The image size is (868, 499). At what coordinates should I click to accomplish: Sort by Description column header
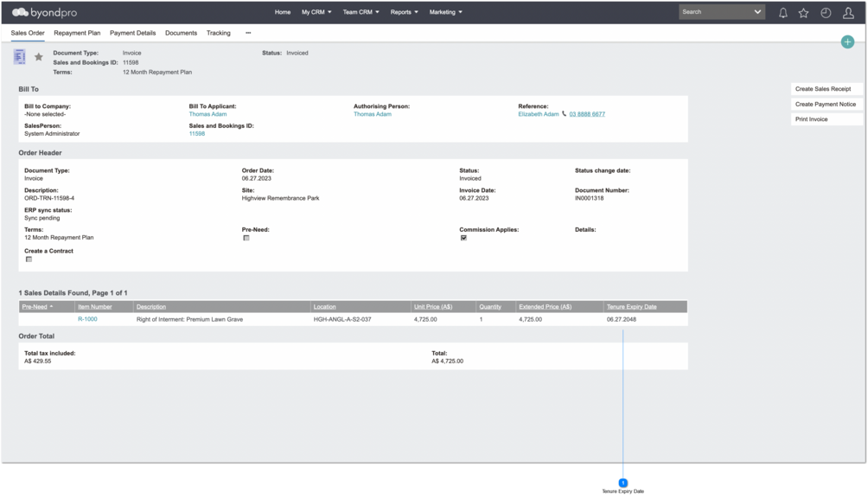tap(151, 307)
